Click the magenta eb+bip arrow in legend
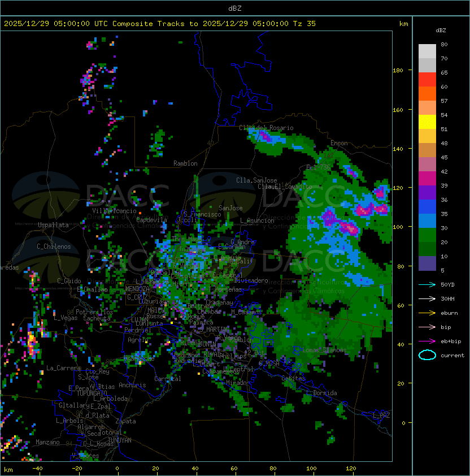This screenshot has height=476, width=470. [x=427, y=341]
